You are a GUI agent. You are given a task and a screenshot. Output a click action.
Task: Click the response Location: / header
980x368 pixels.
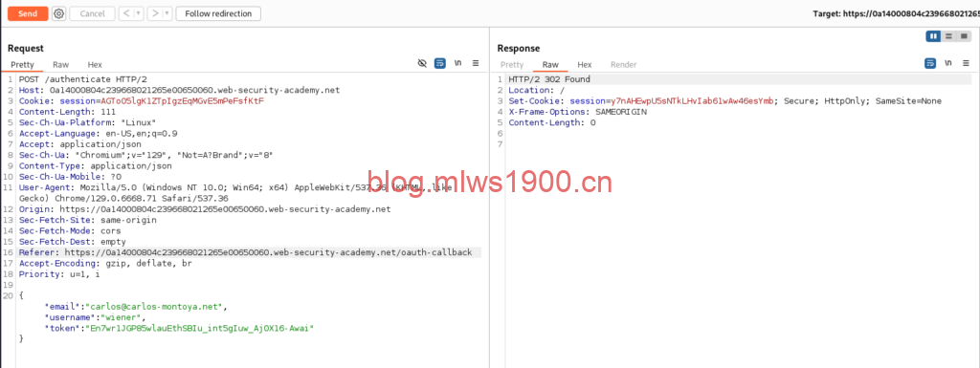tap(536, 90)
